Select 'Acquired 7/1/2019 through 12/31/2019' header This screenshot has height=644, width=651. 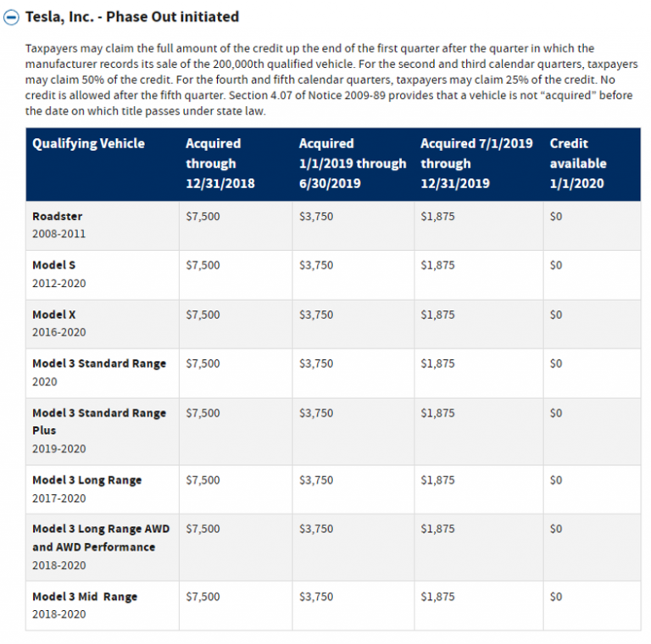coord(476,163)
